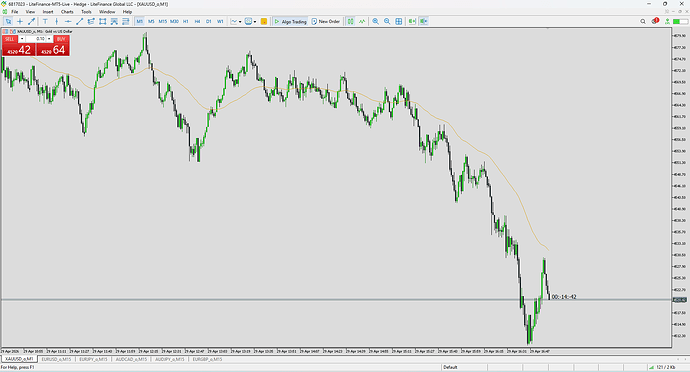Viewport: 690px width, 372px height.
Task: Select the W1 timeframe
Action: tap(220, 21)
